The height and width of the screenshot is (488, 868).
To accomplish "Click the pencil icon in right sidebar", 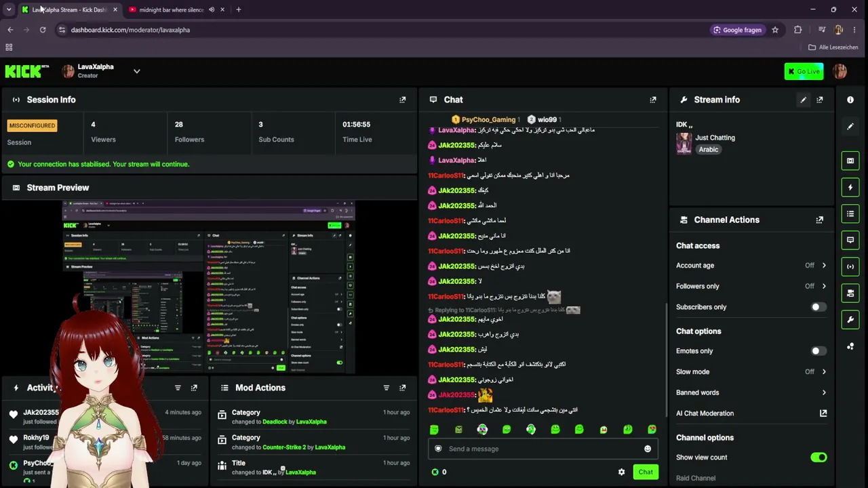I will (x=850, y=126).
